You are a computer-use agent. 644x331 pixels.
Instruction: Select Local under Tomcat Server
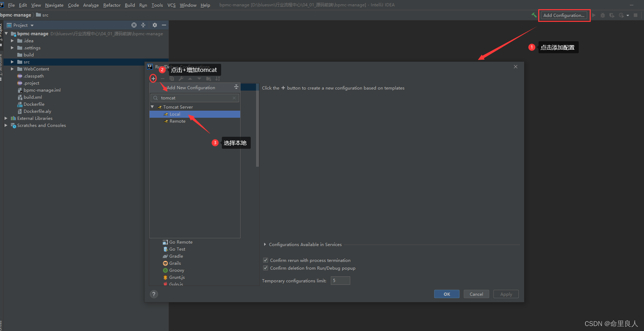(x=195, y=114)
